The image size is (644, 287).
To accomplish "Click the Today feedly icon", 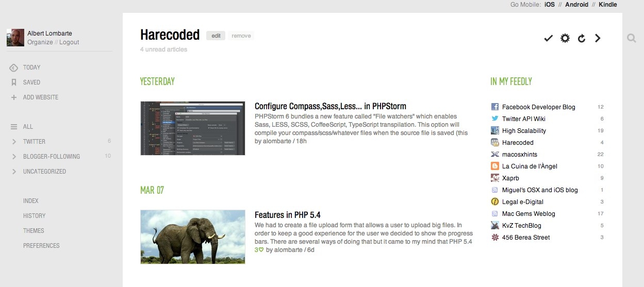I will click(x=14, y=67).
